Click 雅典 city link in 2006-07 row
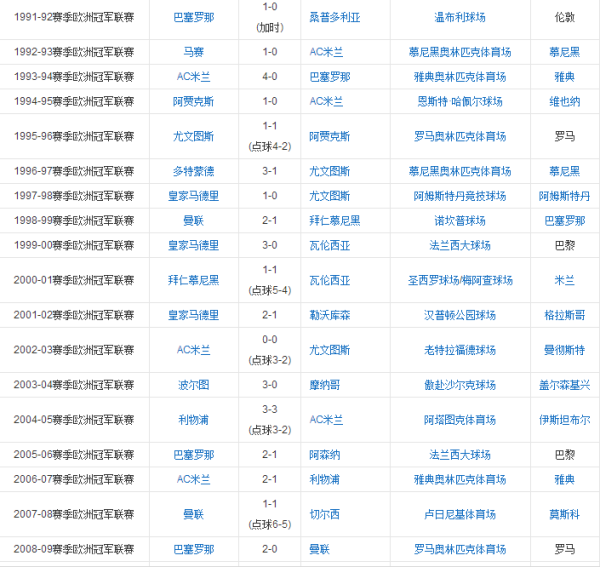The width and height of the screenshot is (600, 567). [565, 479]
